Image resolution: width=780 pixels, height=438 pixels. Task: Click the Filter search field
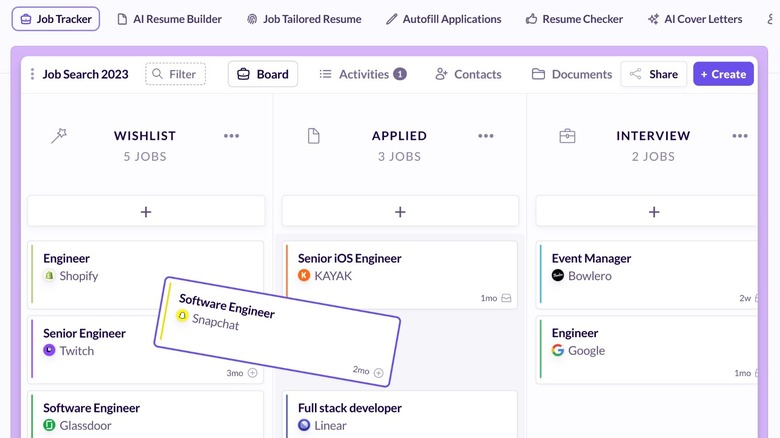[175, 74]
